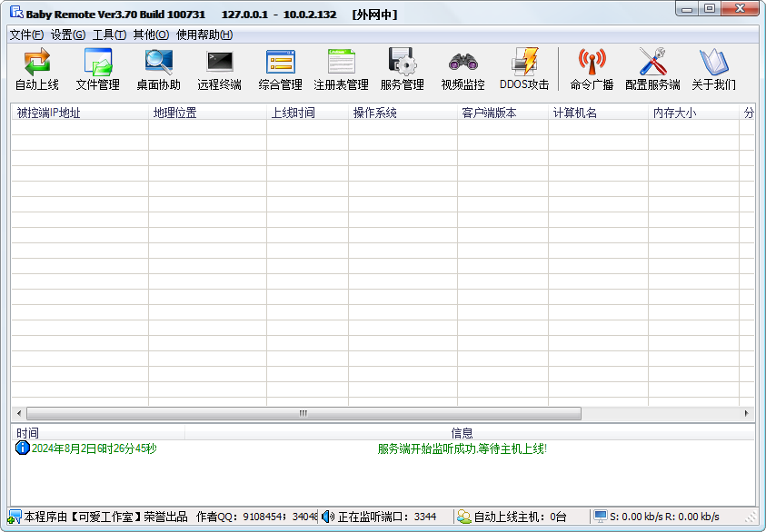Click the horizontal scrollbar right arrow
The width and height of the screenshot is (766, 532).
[x=748, y=413]
